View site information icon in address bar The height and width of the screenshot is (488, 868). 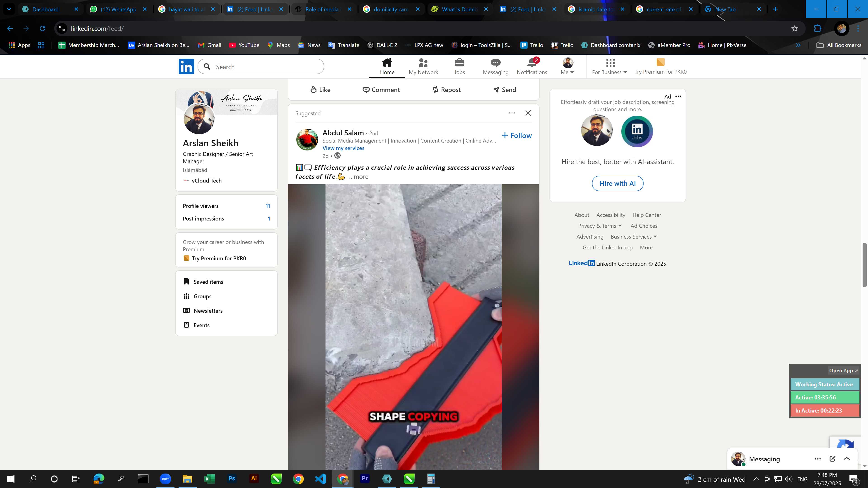coord(62,29)
